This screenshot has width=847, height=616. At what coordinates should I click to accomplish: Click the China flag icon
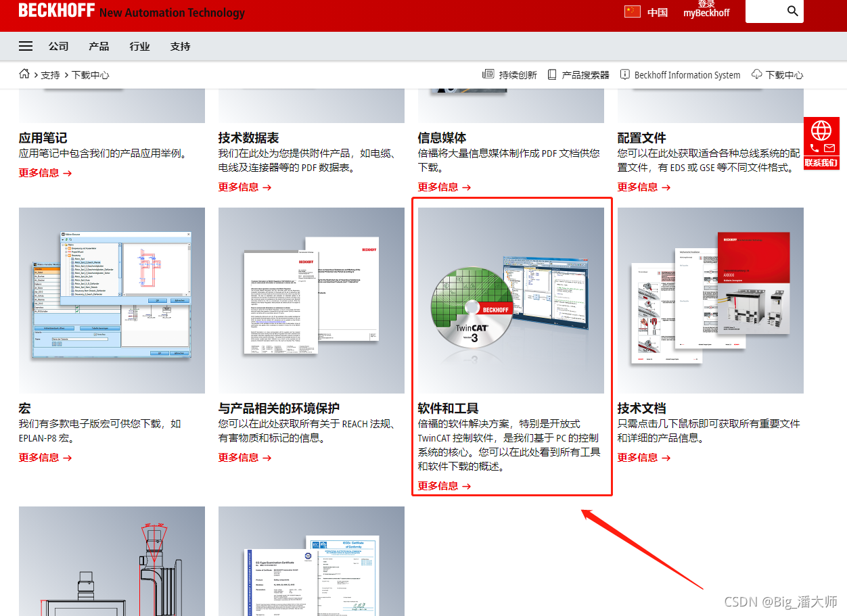pos(633,11)
